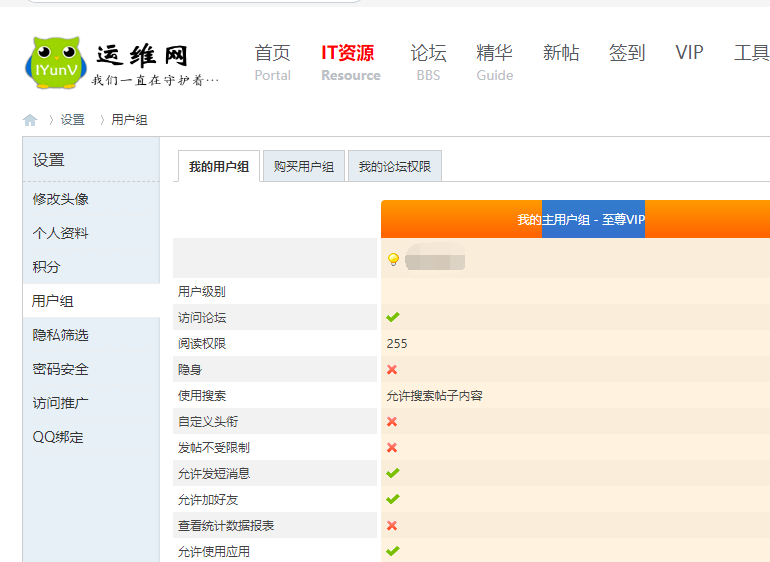
Task: Open the 签到 nav item
Action: (x=627, y=53)
